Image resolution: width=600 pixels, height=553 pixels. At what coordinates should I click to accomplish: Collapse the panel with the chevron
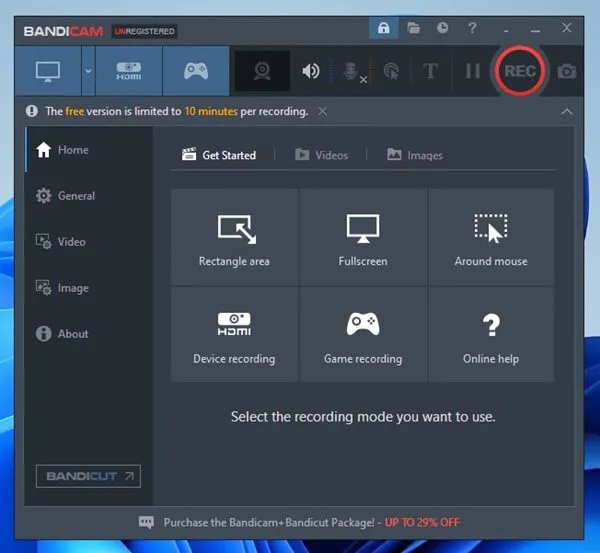coord(567,111)
